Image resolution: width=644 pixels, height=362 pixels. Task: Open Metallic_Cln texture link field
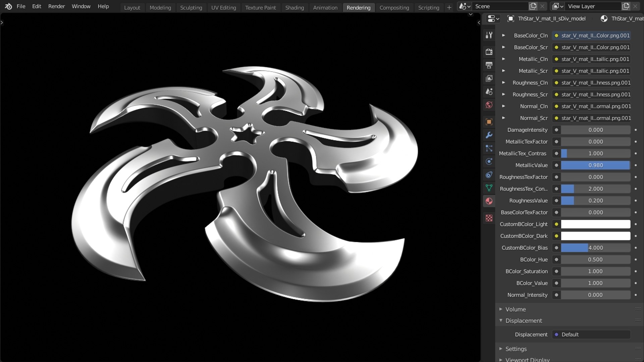[591, 59]
